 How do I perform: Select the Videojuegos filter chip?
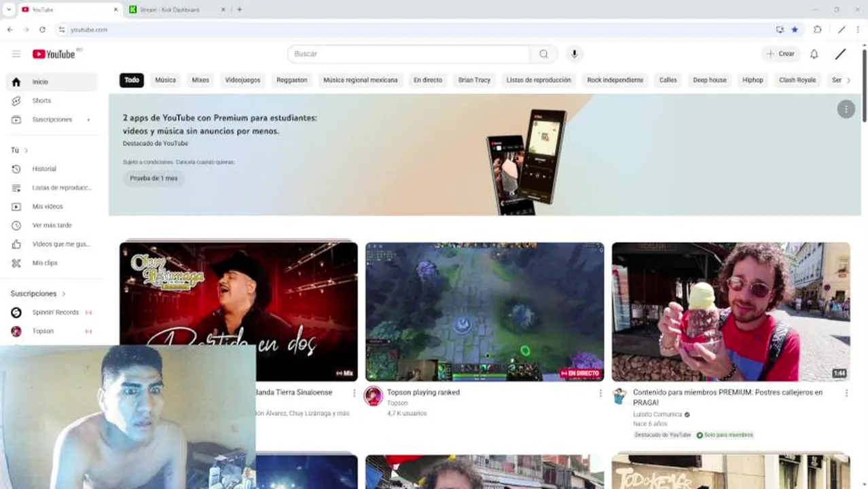[x=242, y=80]
